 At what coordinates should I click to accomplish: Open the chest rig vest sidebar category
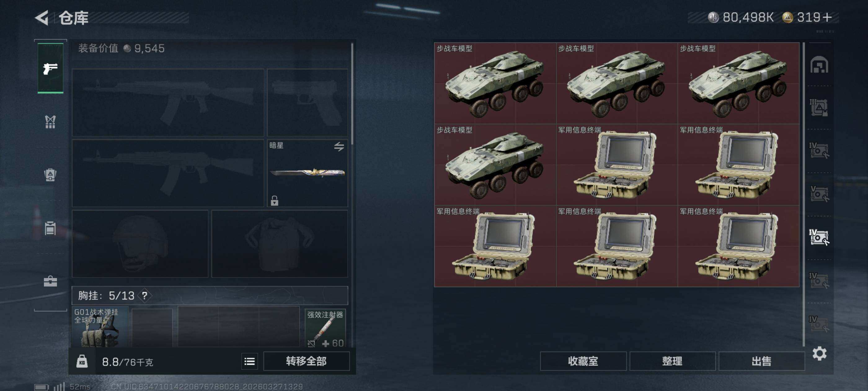tap(50, 122)
